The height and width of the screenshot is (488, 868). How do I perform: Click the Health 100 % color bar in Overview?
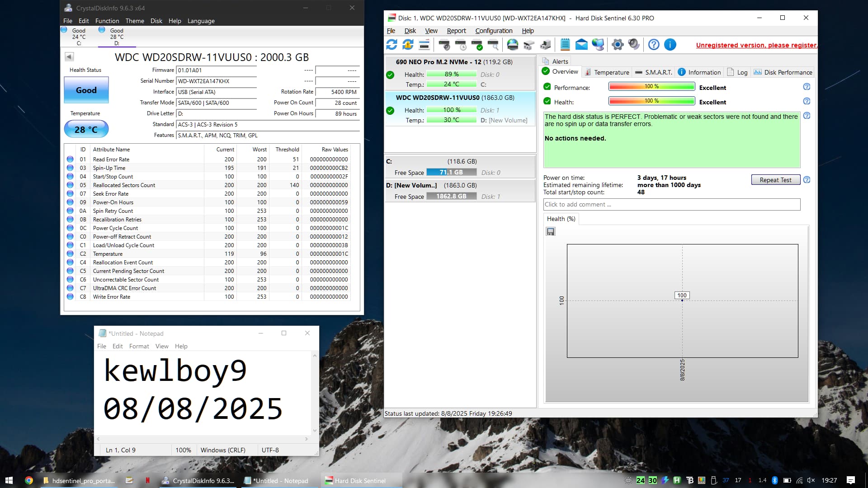tap(651, 101)
